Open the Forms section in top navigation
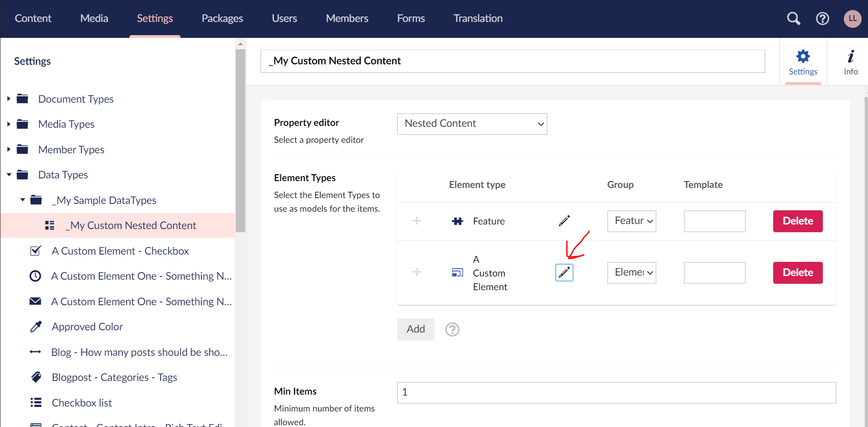868x427 pixels. (x=410, y=19)
